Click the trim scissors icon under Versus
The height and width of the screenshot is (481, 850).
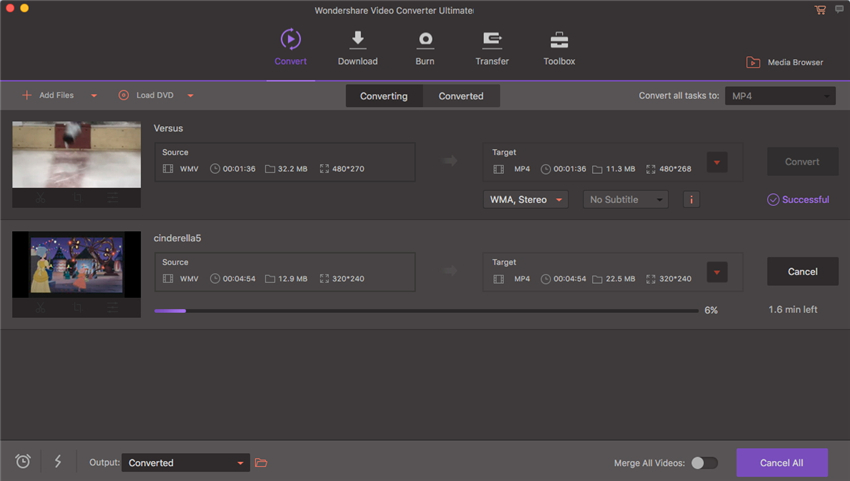[x=41, y=198]
